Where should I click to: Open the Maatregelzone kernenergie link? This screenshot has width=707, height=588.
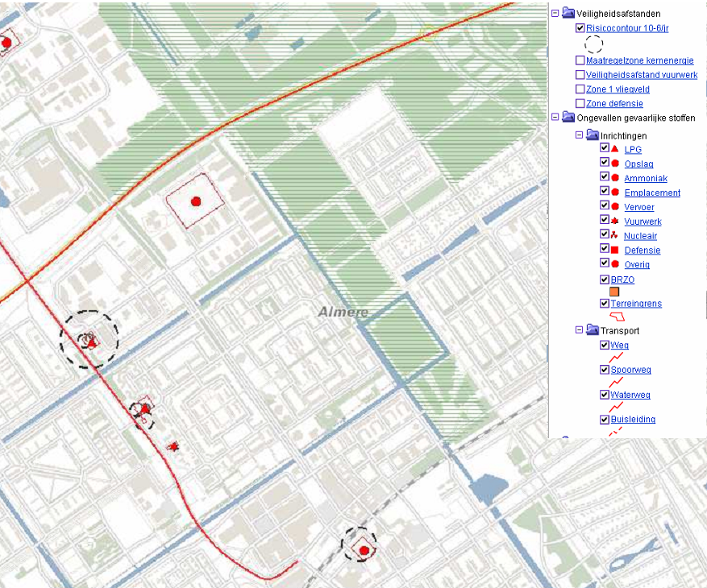(x=640, y=60)
